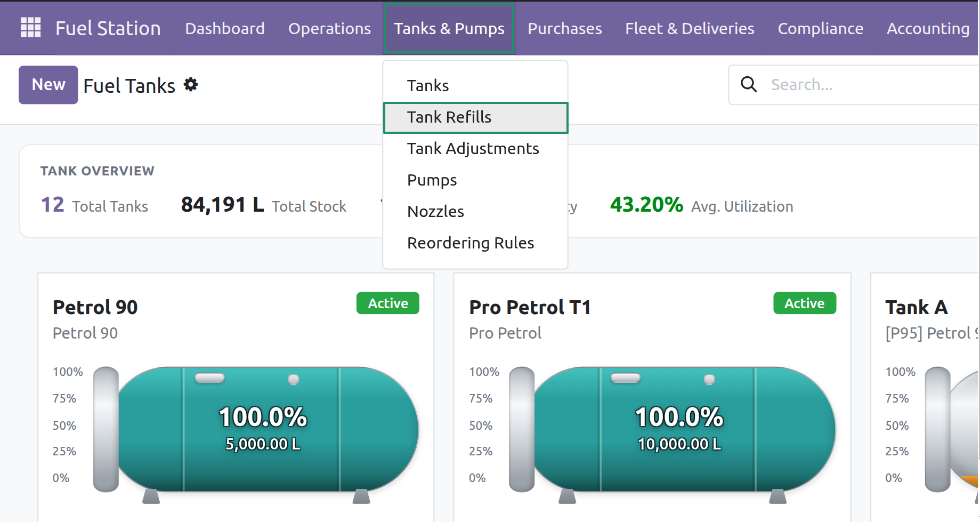Screen dimensions: 980x522
Task: Click the Fuel Tanks page heading
Action: pyautogui.click(x=129, y=86)
